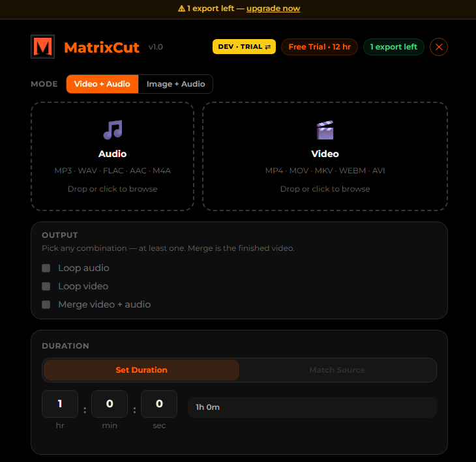
Task: Select the Set Duration tab
Action: pos(141,370)
